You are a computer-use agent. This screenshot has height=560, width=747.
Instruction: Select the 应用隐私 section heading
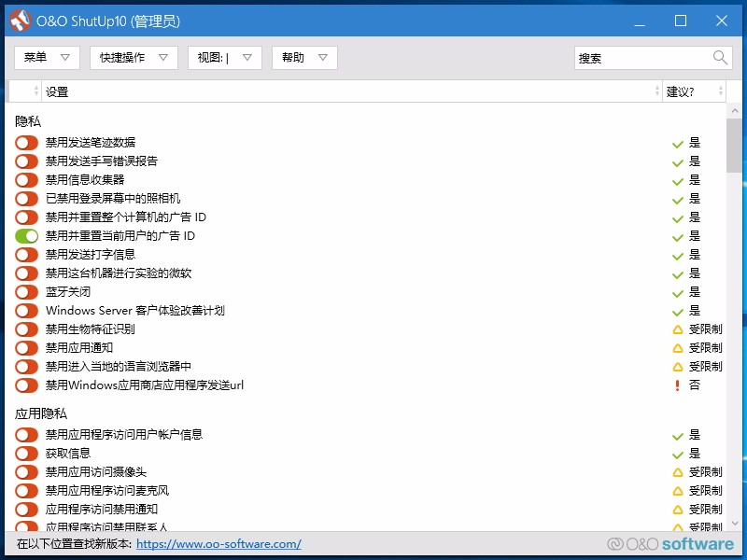point(41,413)
